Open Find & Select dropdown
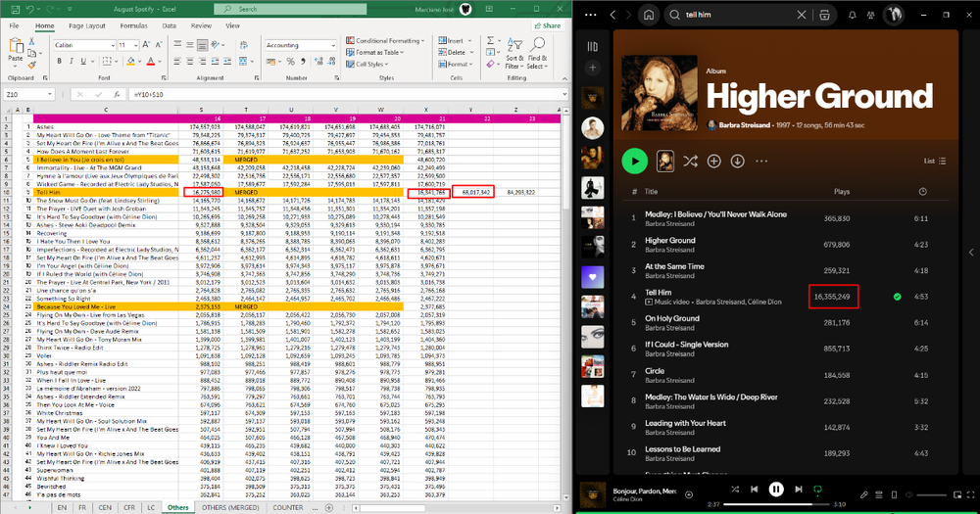This screenshot has width=980, height=514. pos(536,54)
